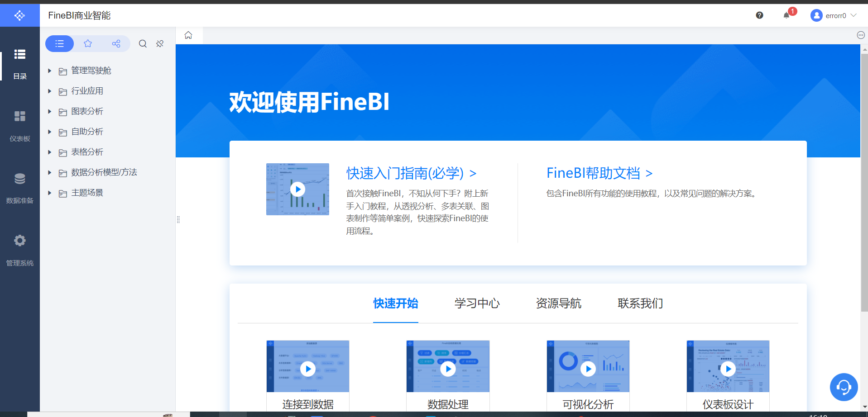Open the more options ellipsis icon

pyautogui.click(x=861, y=35)
